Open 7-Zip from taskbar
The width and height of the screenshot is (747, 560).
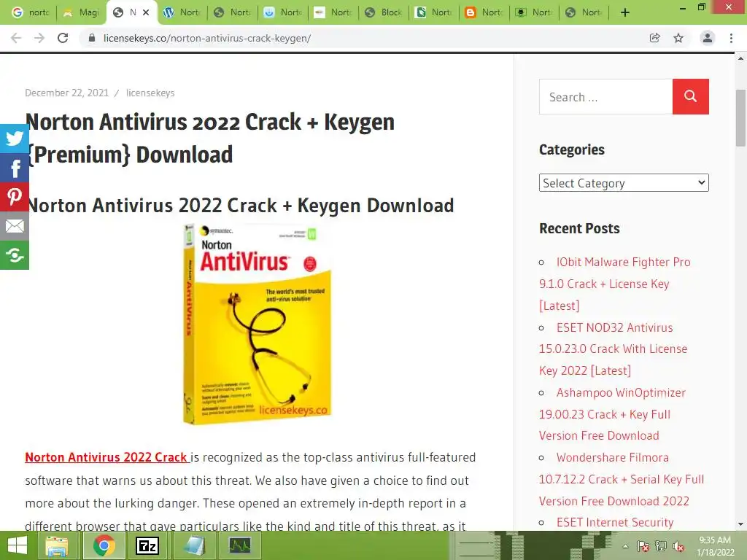coord(147,545)
